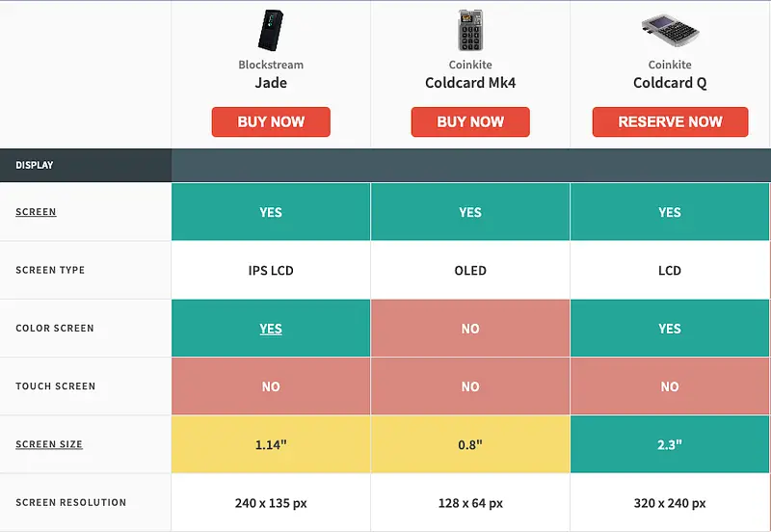Viewport: 771px width, 532px height.
Task: Click the Touch Screen row label
Action: pyautogui.click(x=55, y=386)
